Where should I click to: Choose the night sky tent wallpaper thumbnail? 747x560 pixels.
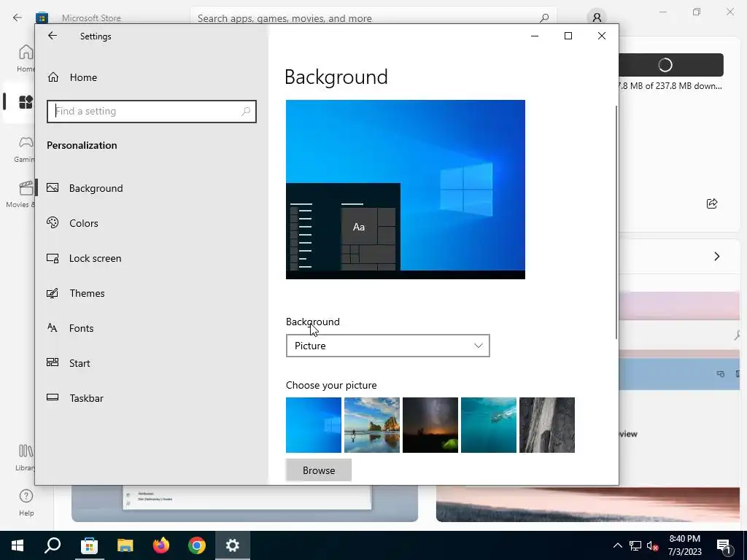click(430, 425)
